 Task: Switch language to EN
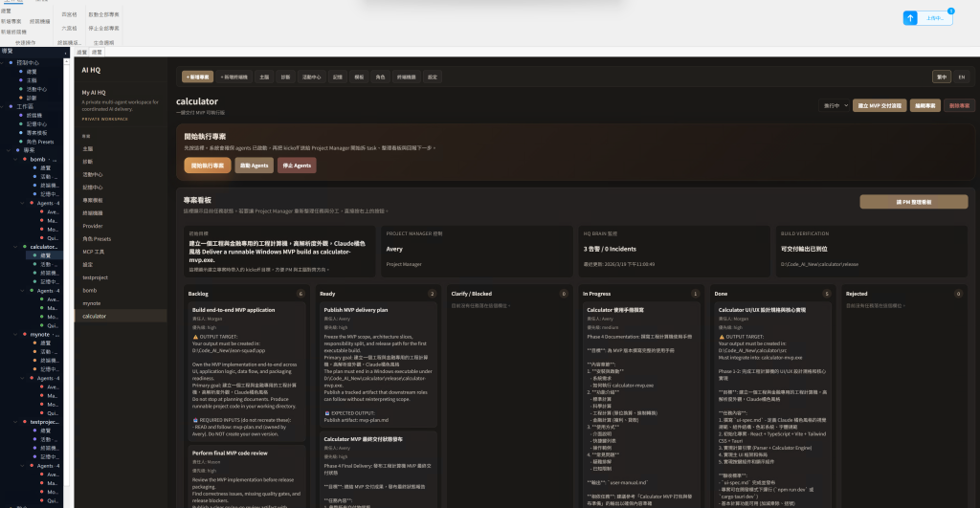961,77
